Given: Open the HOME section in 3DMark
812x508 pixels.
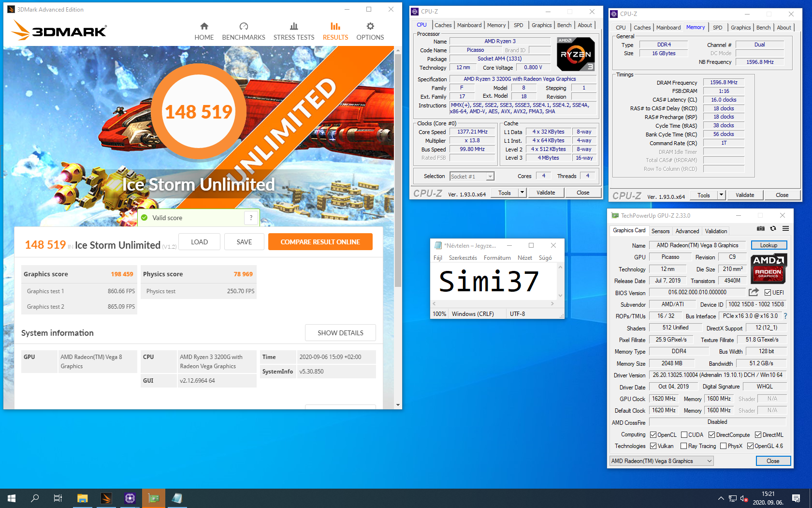Looking at the screenshot, I should pos(204,31).
